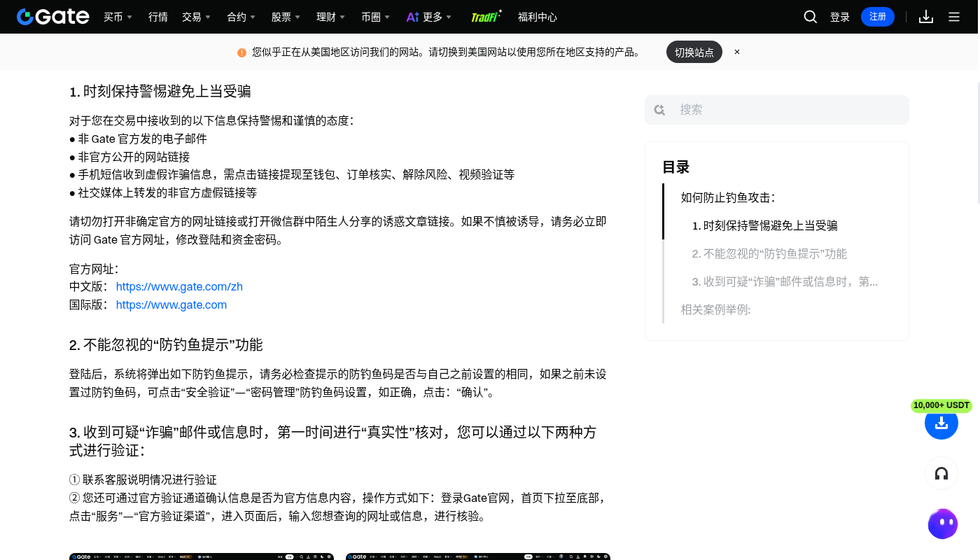Screen dimensions: 980x560
Task: Click text ① 联系客服说明情况进行验证
Action: tap(143, 480)
